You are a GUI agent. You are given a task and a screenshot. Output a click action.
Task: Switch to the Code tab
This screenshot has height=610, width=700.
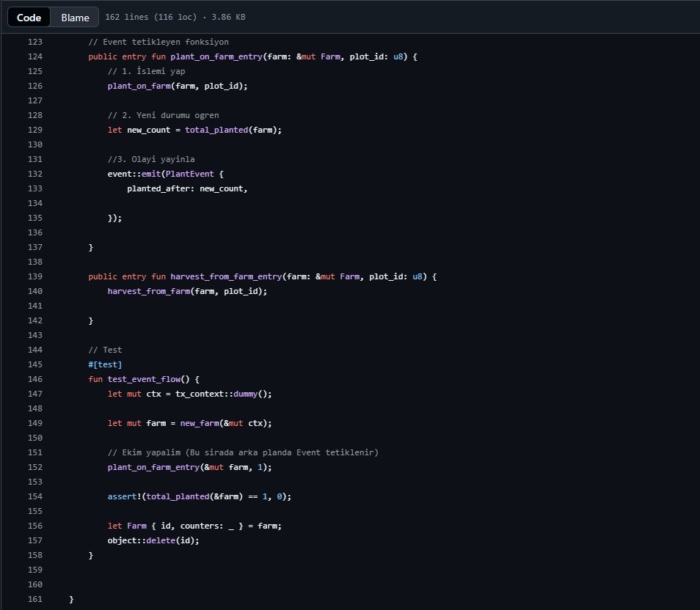click(29, 18)
